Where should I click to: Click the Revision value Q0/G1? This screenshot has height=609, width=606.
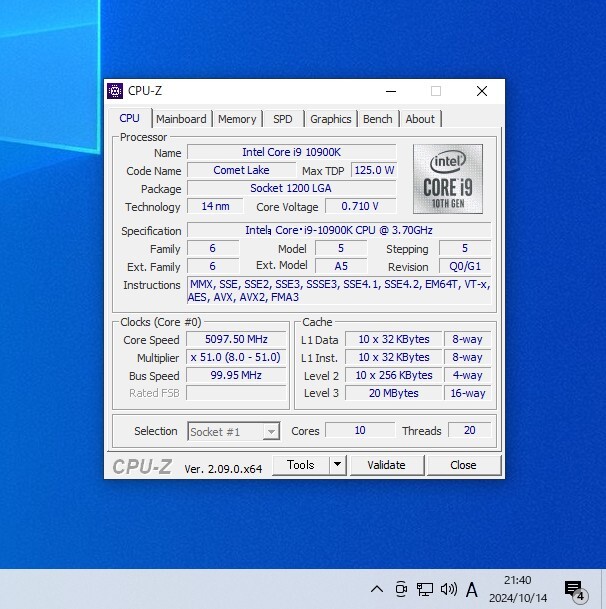click(465, 266)
